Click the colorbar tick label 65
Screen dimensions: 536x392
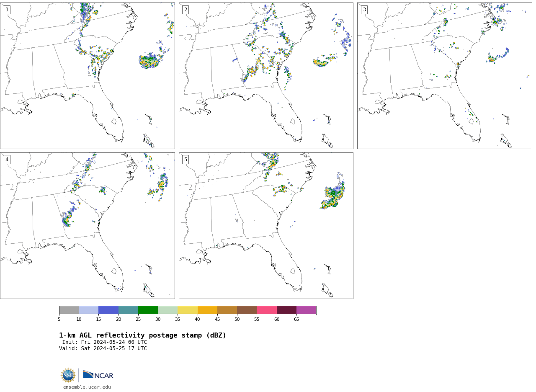pyautogui.click(x=296, y=320)
